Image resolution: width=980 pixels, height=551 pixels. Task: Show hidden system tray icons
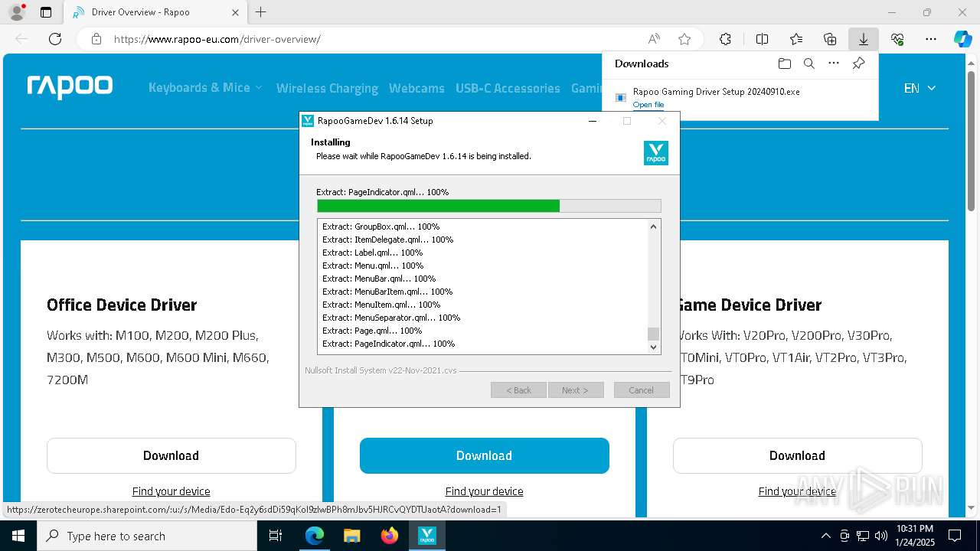825,536
